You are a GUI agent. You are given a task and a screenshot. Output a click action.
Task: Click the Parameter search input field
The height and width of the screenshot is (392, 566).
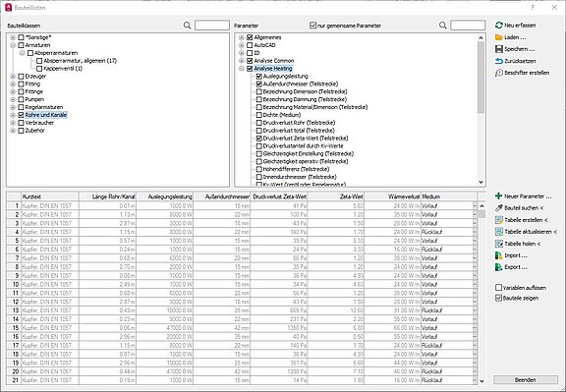[468, 26]
